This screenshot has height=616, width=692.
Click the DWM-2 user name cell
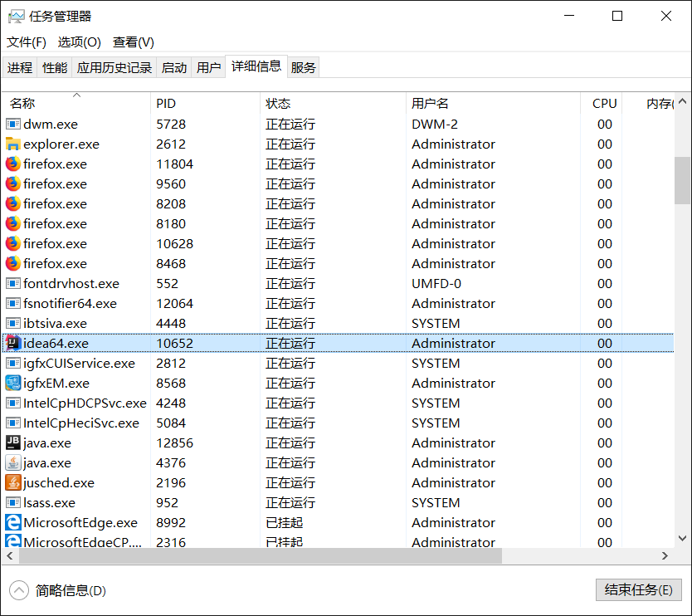(435, 124)
